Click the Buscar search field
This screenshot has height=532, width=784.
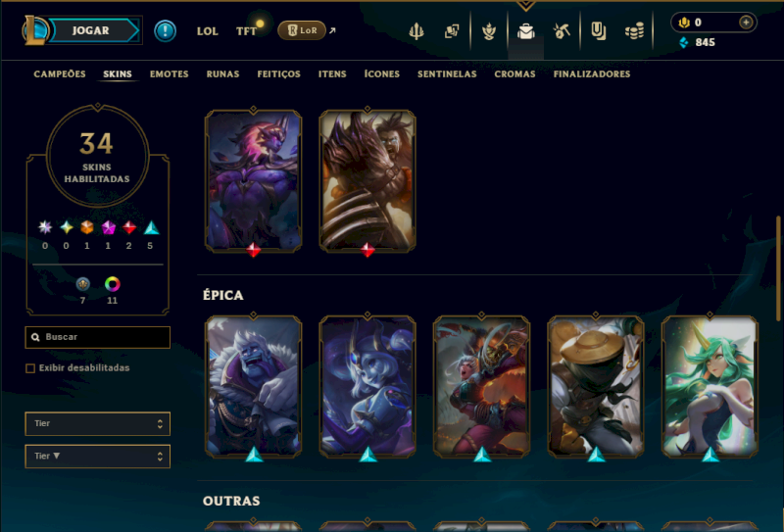point(97,337)
